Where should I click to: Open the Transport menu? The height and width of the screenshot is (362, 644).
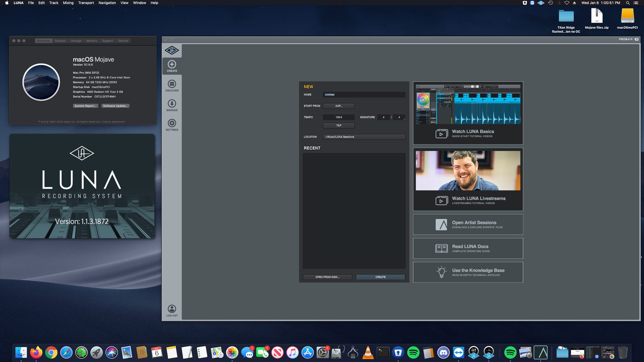86,3
